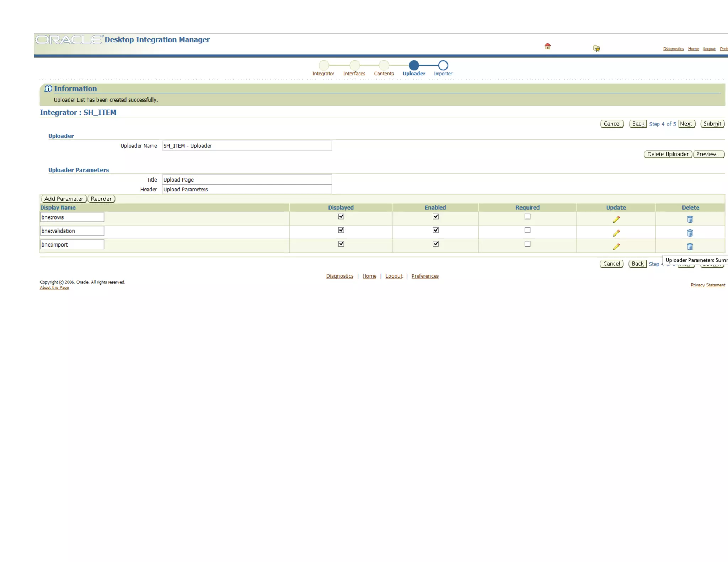
Task: Delete bne:rows parameter with trash icon
Action: tap(690, 219)
